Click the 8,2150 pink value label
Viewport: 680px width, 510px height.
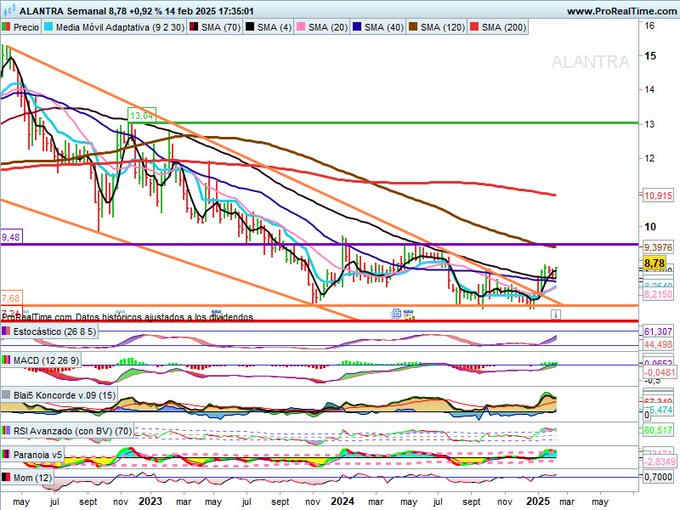tap(658, 294)
